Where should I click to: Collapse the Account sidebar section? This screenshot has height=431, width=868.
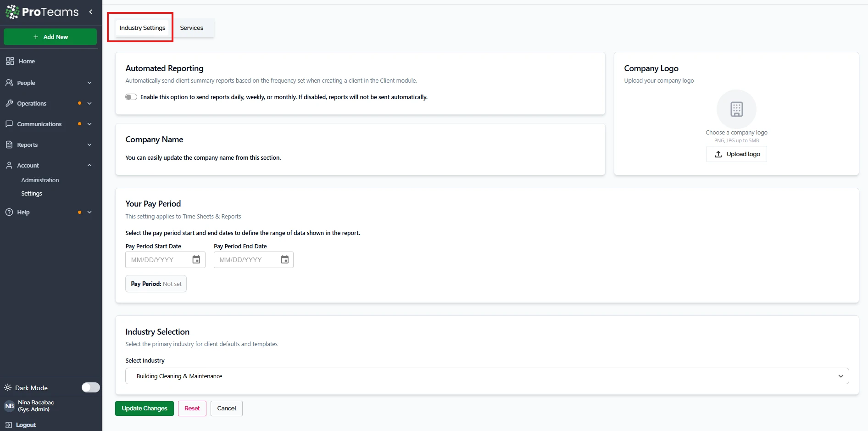tap(89, 165)
